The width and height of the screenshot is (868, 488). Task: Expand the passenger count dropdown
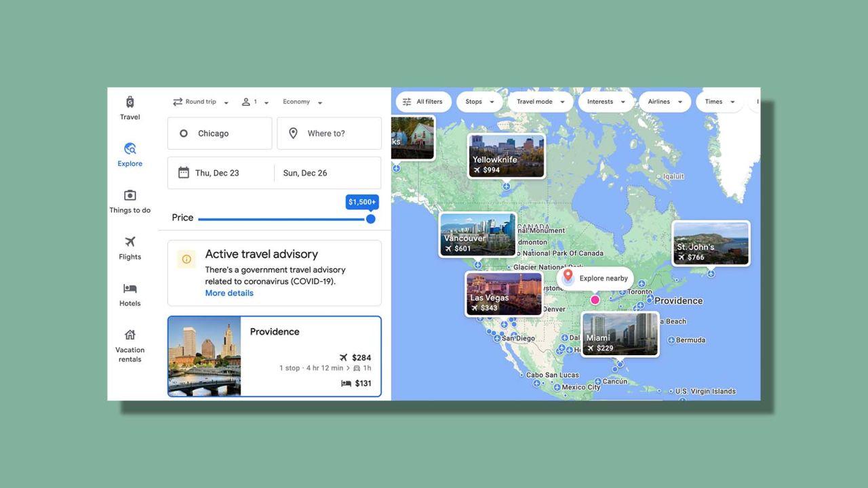(x=256, y=102)
